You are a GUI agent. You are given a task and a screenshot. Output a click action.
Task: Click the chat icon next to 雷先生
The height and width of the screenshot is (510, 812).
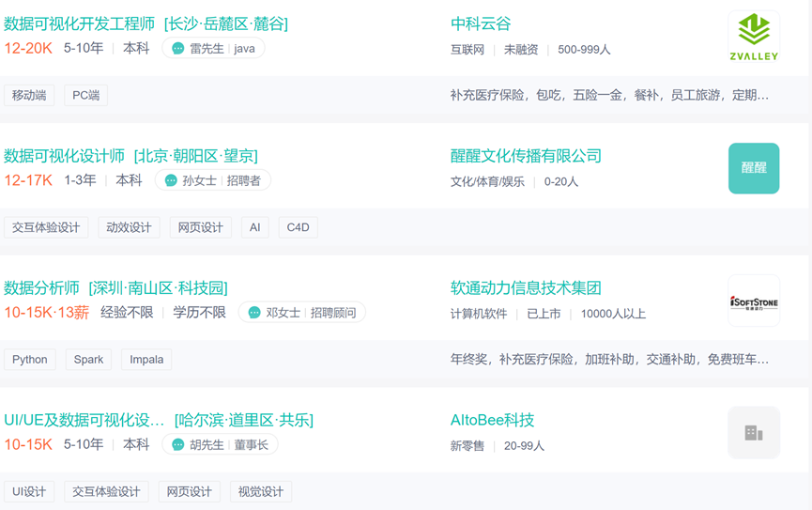pos(177,48)
